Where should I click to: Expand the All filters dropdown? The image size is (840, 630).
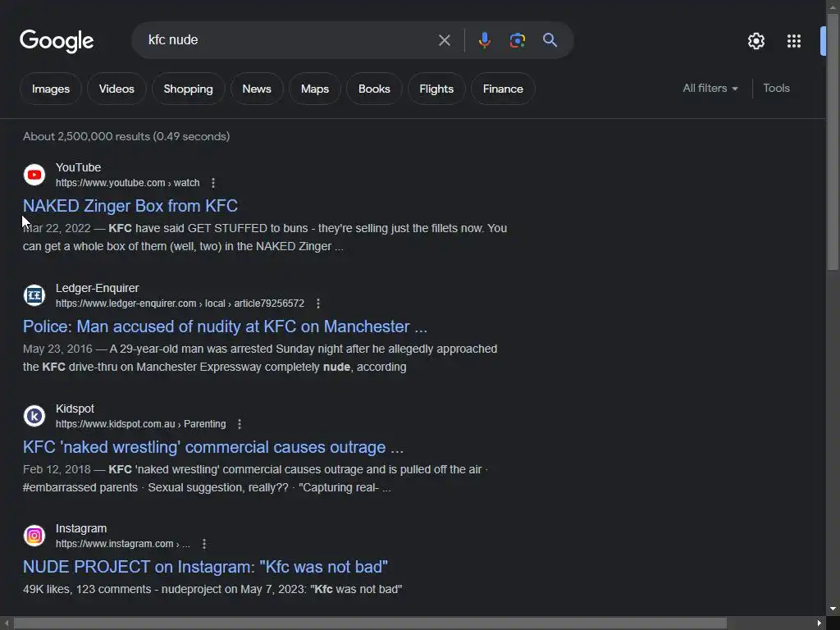pos(710,89)
